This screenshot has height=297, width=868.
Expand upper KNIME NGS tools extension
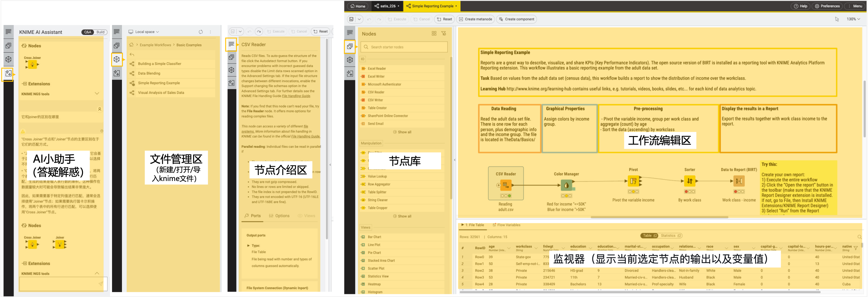pos(97,93)
